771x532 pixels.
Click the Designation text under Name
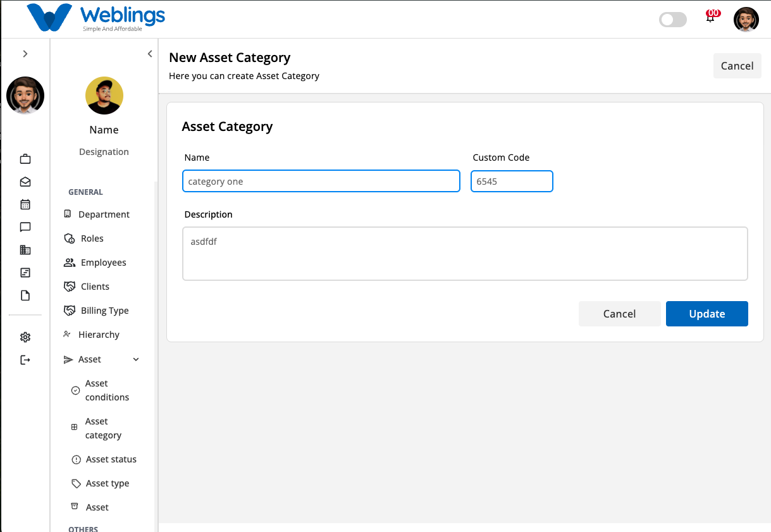pos(104,152)
